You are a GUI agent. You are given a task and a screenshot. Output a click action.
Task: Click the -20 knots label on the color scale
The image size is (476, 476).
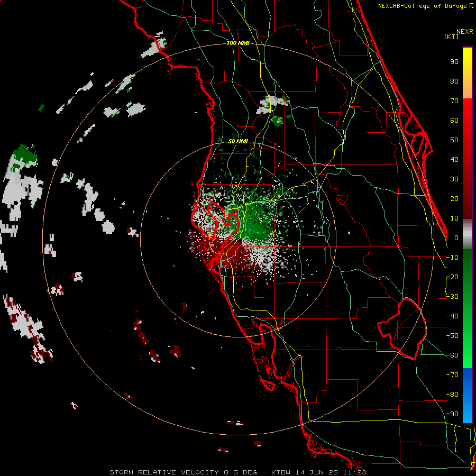point(452,277)
